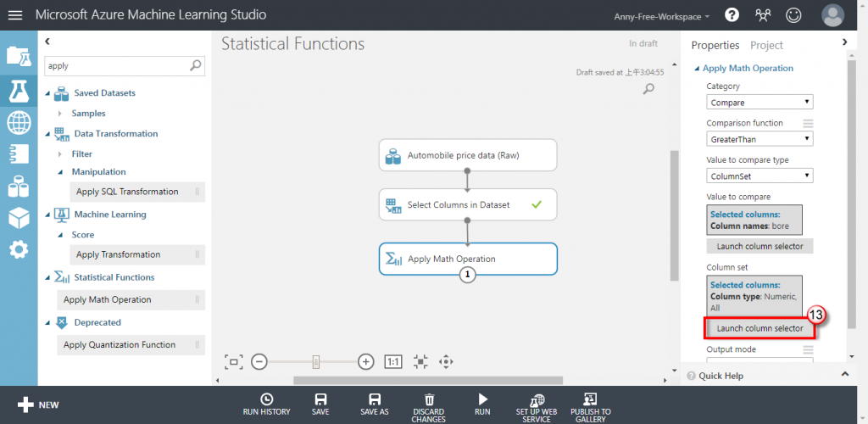Image resolution: width=868 pixels, height=424 pixels.
Task: Open Trained Models cube icon
Action: 19,219
